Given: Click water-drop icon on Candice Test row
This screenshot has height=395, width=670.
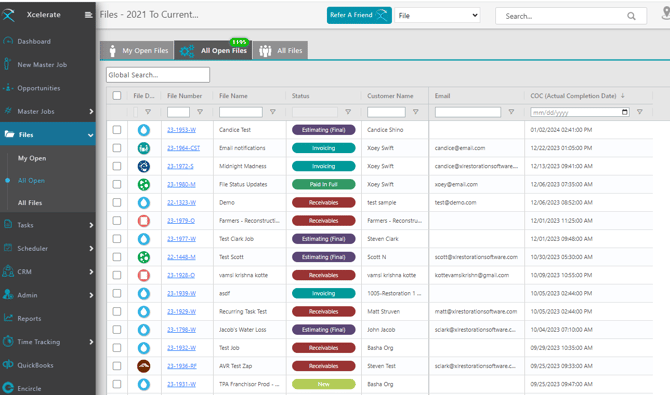Looking at the screenshot, I should tap(144, 130).
